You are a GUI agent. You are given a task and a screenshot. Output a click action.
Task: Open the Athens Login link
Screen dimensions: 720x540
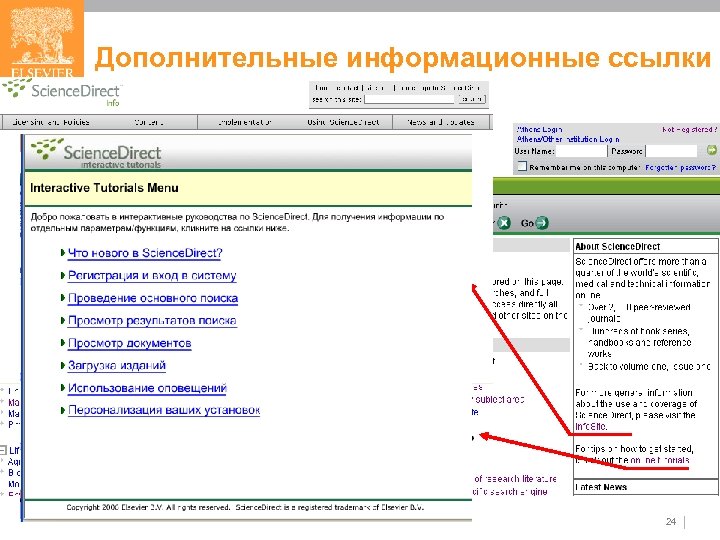tap(539, 129)
